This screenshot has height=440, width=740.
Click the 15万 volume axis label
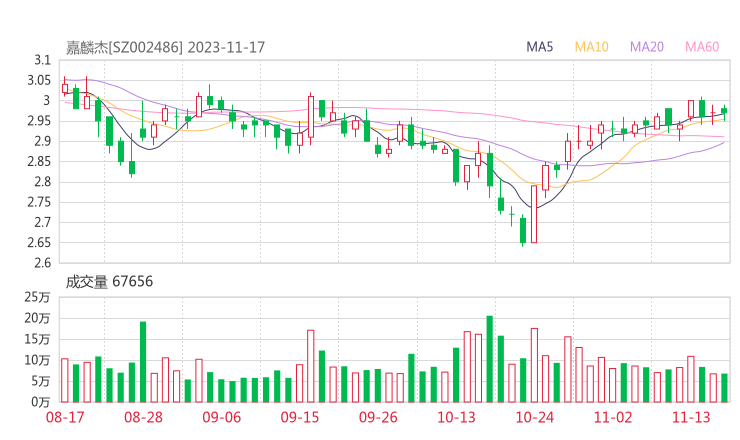[37, 339]
